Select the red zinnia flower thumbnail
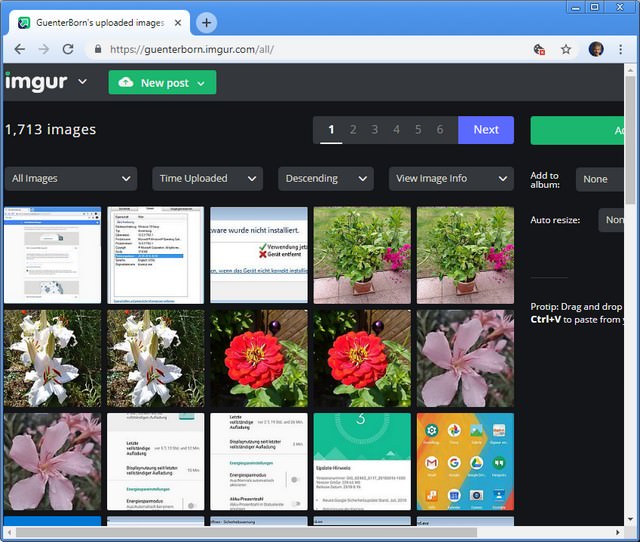The width and height of the screenshot is (640, 542). [x=258, y=357]
